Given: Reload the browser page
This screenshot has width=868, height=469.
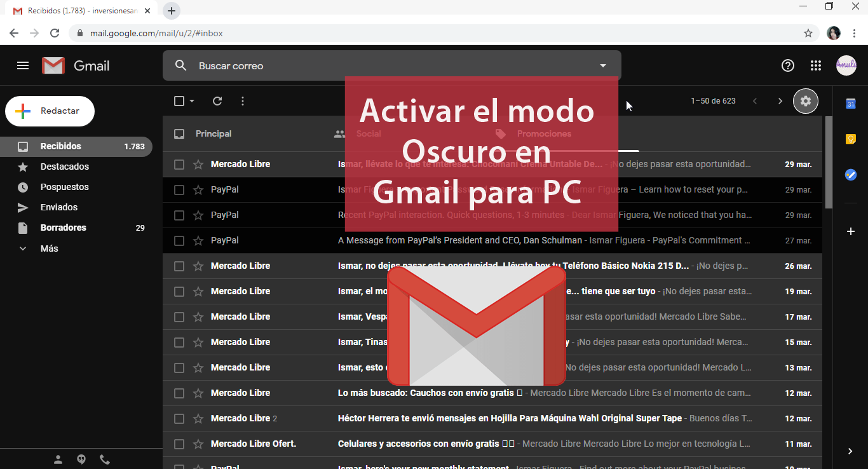Looking at the screenshot, I should (55, 33).
